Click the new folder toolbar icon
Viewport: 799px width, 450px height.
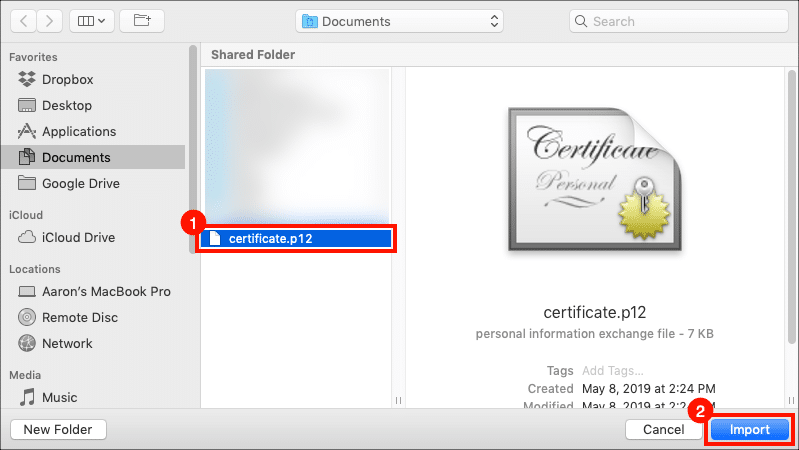click(142, 20)
